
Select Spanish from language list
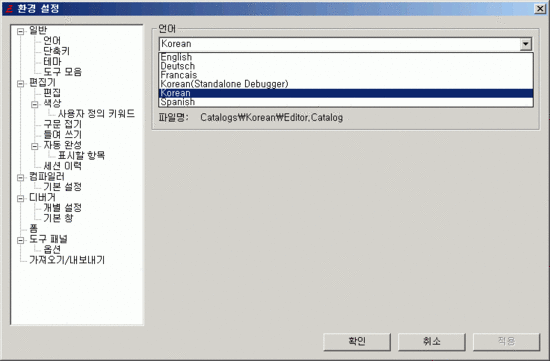click(x=346, y=102)
